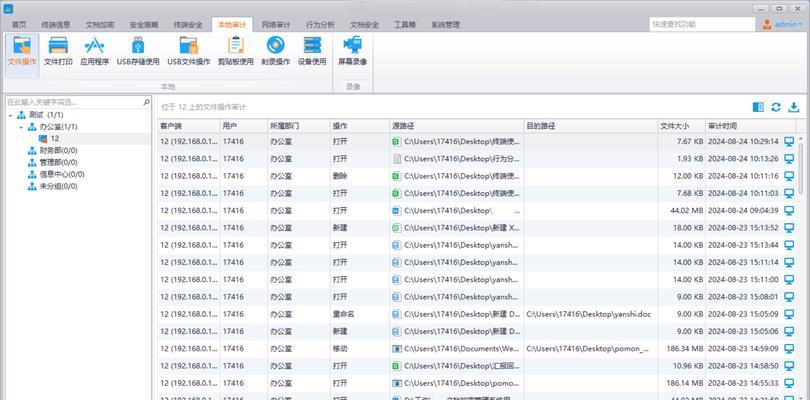Switch to the 终端安全 tab
The height and width of the screenshot is (400, 810).
coord(188,25)
